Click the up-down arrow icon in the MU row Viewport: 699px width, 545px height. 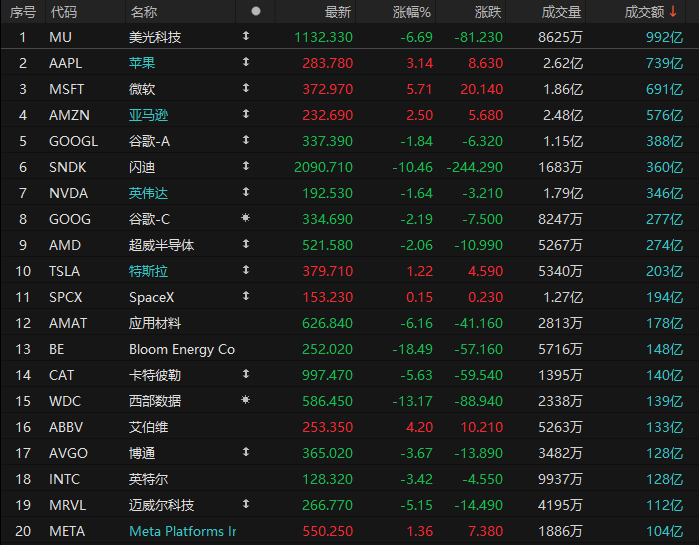pyautogui.click(x=246, y=36)
